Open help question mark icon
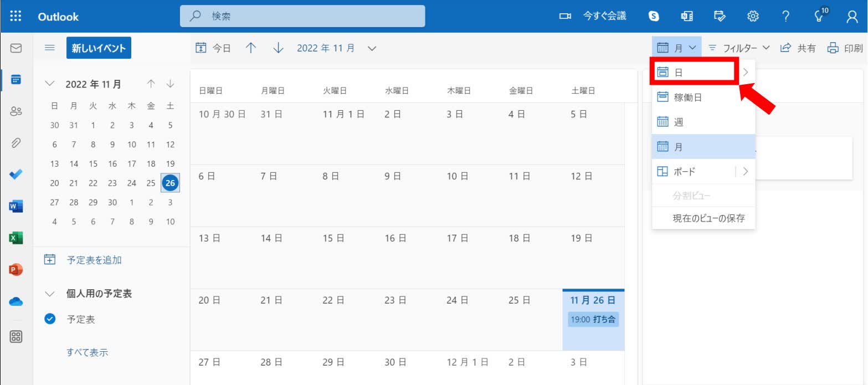The width and height of the screenshot is (868, 385). tap(786, 17)
